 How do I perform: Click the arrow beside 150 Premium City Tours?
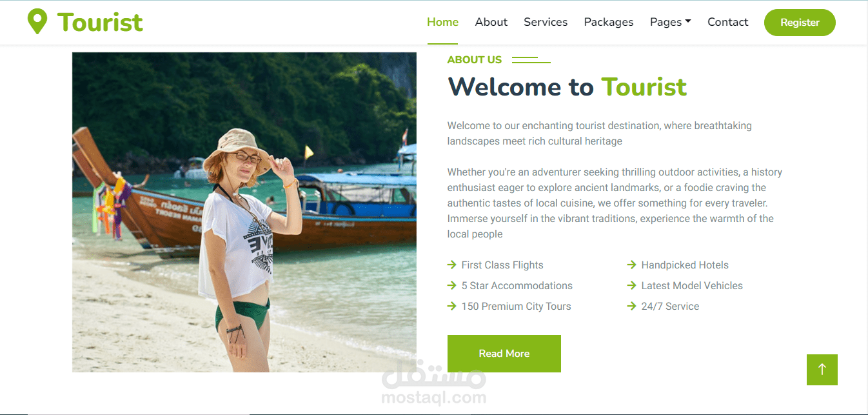451,306
